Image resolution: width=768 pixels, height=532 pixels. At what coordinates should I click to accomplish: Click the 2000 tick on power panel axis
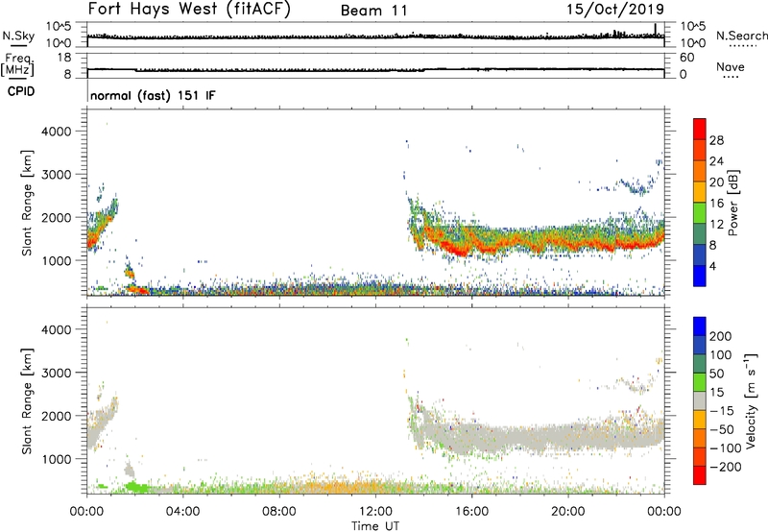click(x=57, y=217)
